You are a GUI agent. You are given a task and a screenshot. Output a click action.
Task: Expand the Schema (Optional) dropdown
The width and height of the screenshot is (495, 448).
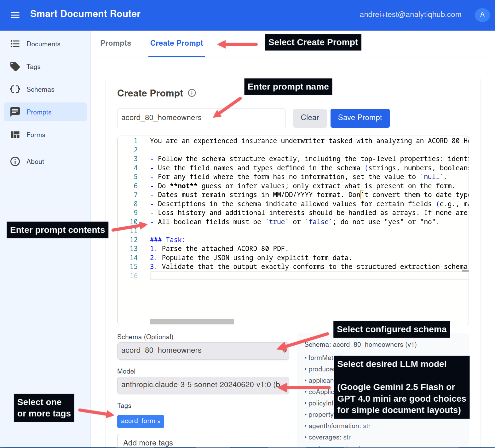tap(203, 351)
